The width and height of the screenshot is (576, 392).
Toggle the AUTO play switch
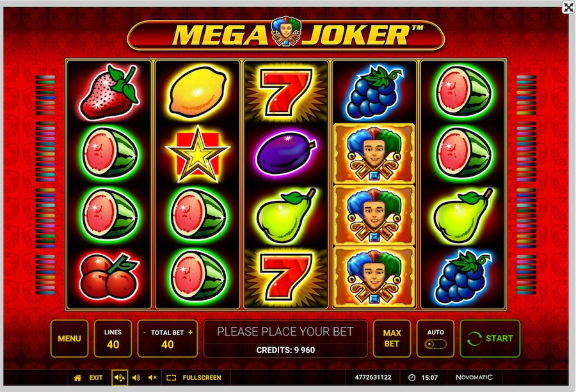(435, 344)
